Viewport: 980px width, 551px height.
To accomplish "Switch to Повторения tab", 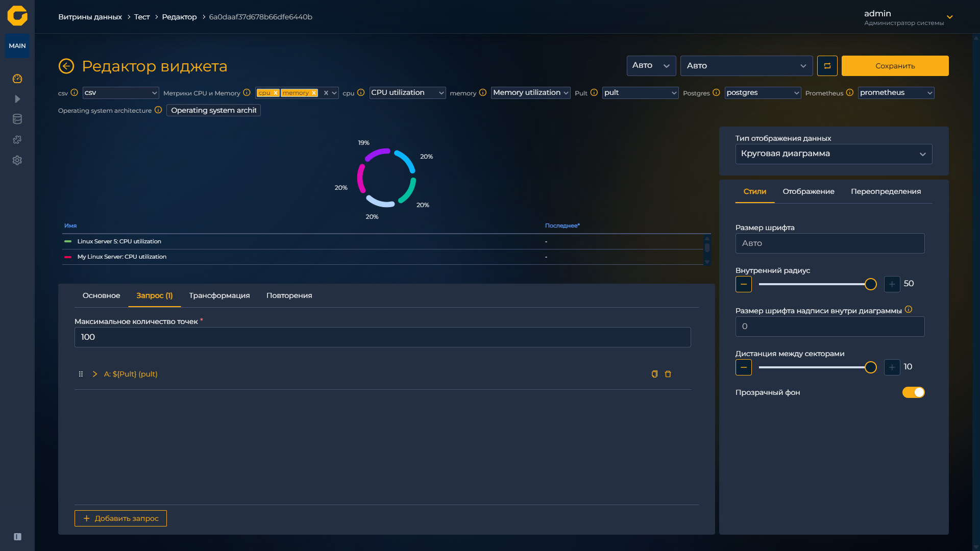I will point(289,296).
